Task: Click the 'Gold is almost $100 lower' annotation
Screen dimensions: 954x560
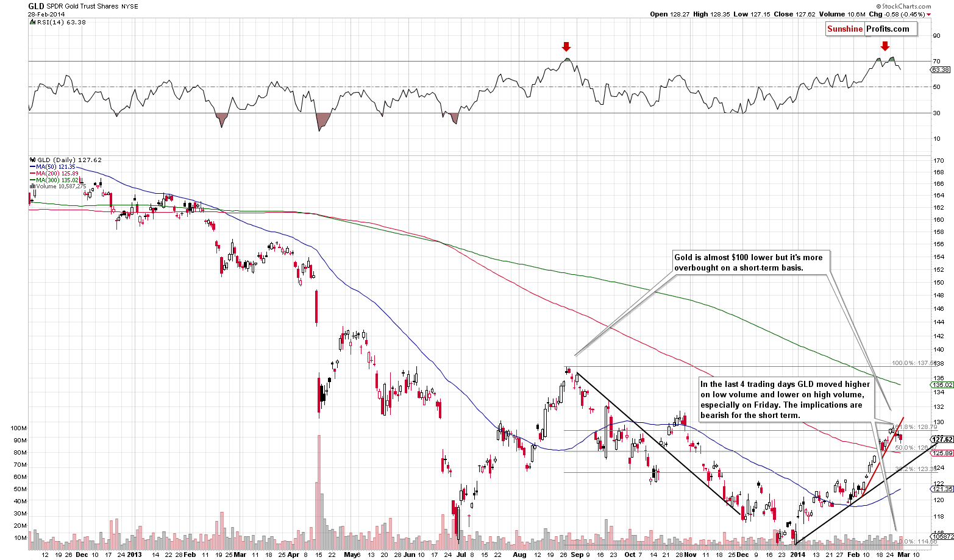Action: click(751, 263)
